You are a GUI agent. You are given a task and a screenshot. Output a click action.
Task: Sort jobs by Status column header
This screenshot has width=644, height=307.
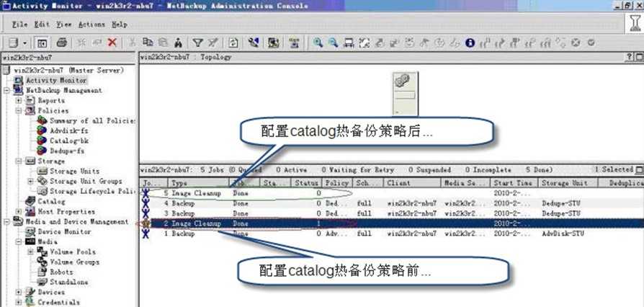[307, 183]
